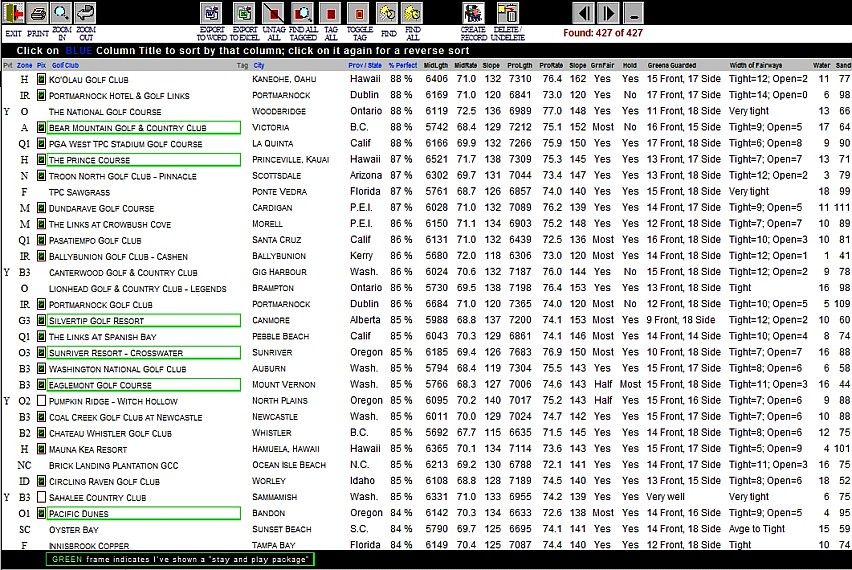852x570 pixels.
Task: Select Pasatiempo Golf Club entry
Action: pyautogui.click(x=95, y=240)
